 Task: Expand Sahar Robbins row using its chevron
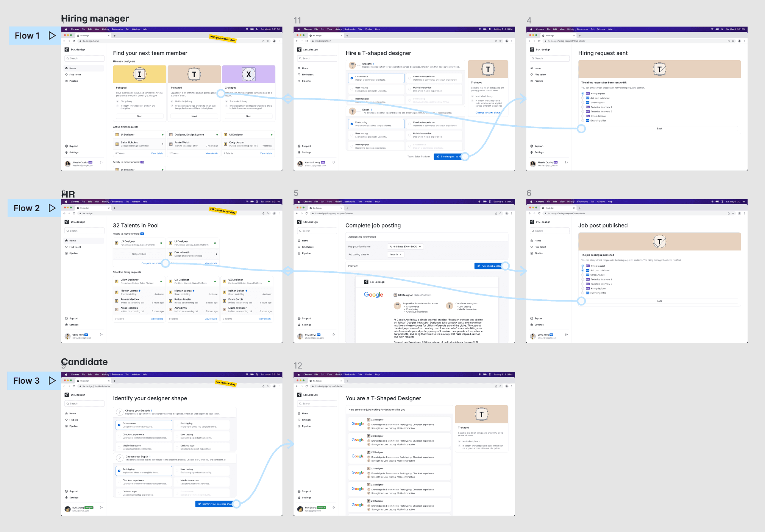[x=163, y=144]
